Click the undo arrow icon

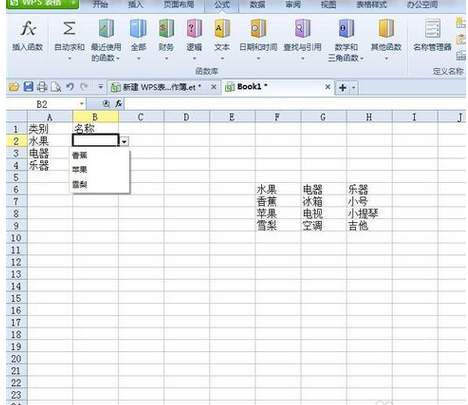pos(70,87)
